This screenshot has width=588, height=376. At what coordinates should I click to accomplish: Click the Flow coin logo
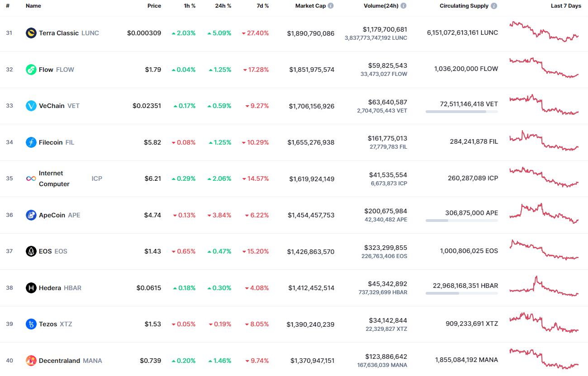click(31, 70)
